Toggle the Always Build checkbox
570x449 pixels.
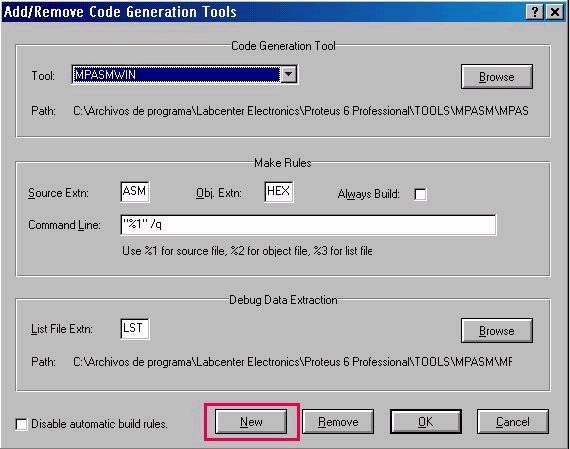pos(420,194)
